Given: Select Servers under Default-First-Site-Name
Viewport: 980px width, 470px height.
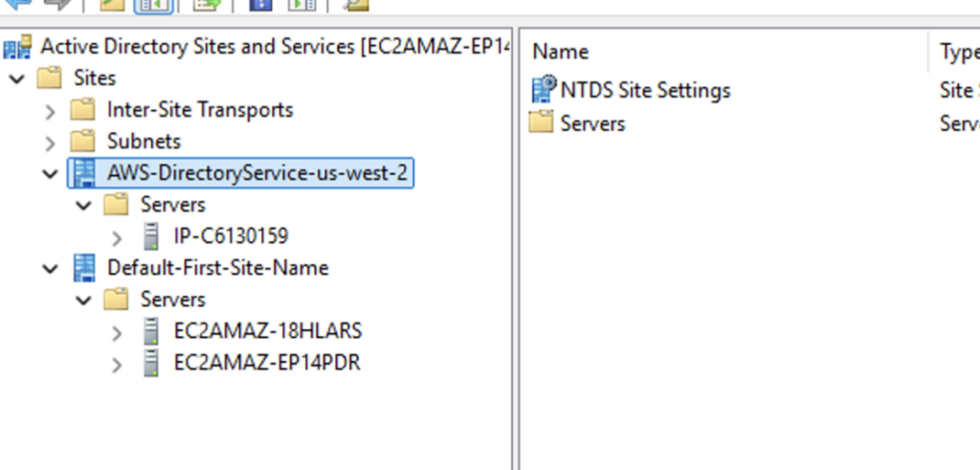Looking at the screenshot, I should pos(172,300).
